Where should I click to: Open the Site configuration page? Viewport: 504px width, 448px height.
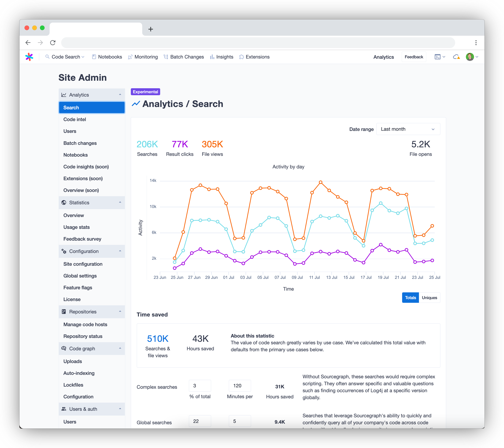pyautogui.click(x=83, y=264)
